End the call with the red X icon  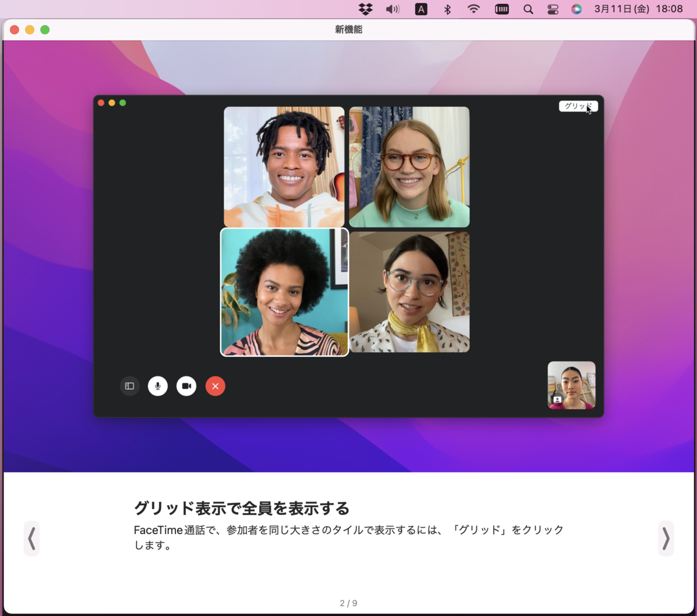[215, 386]
